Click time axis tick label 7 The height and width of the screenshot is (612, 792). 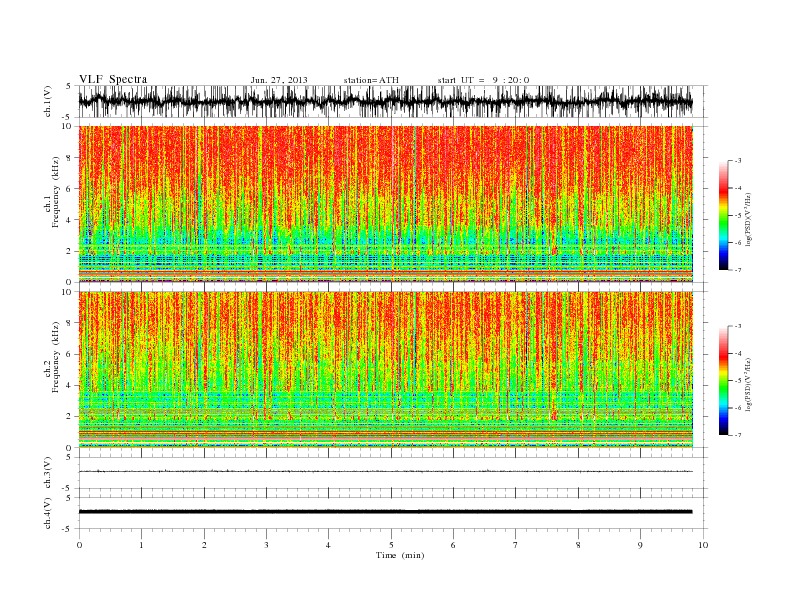[516, 545]
